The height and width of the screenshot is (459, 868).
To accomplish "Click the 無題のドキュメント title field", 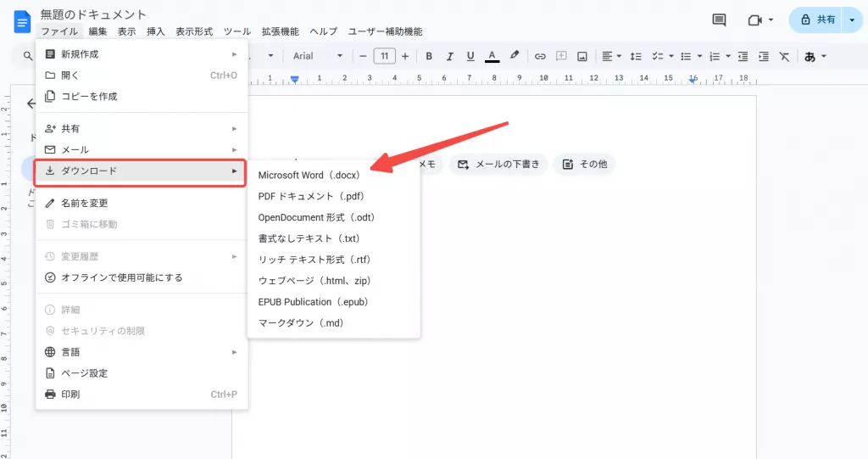I will pos(93,14).
